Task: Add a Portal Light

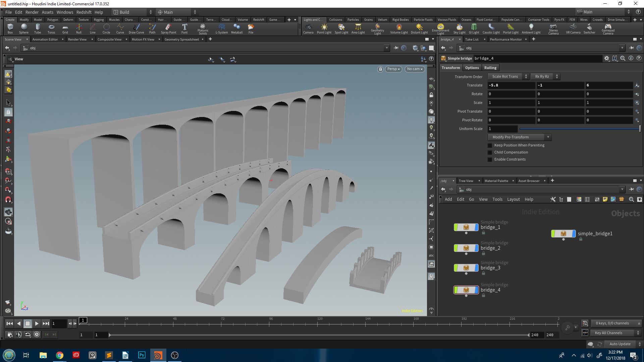Action: [x=511, y=29]
